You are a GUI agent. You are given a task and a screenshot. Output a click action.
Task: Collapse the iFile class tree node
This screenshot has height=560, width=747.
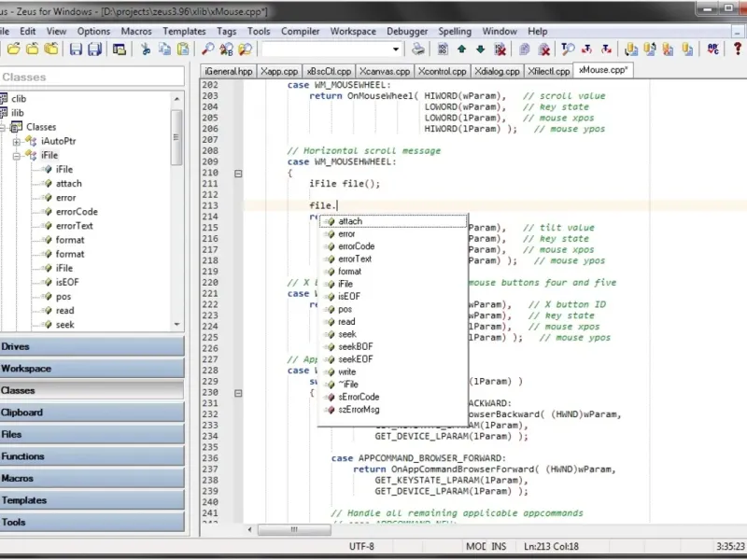coord(17,156)
